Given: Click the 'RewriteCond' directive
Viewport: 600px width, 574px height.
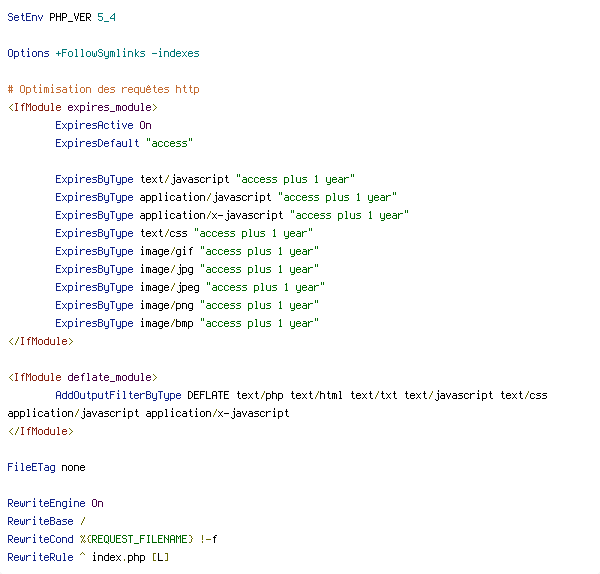Looking at the screenshot, I should pyautogui.click(x=40, y=539).
